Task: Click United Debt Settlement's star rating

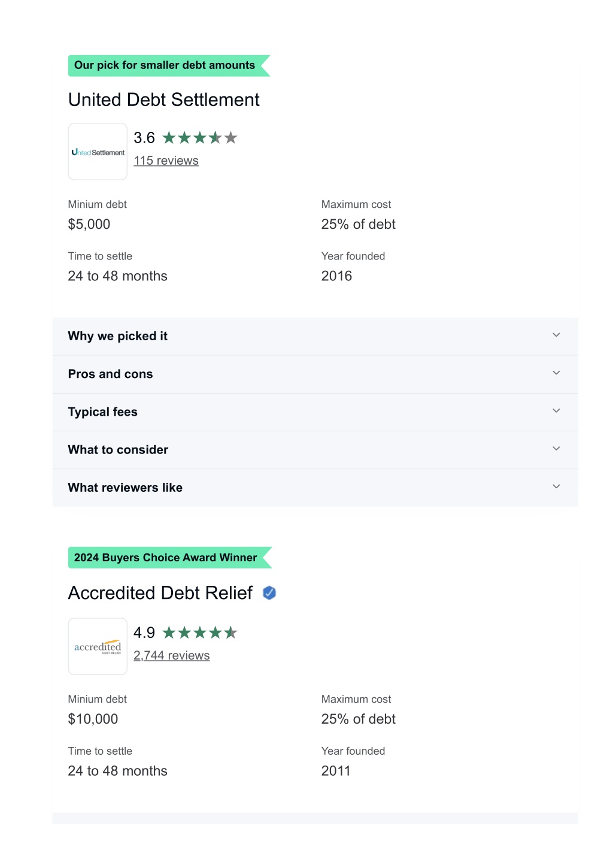Action: coord(200,138)
